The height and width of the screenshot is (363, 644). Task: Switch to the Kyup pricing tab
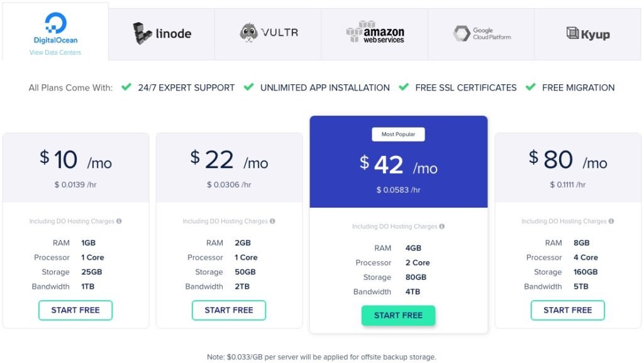(589, 34)
